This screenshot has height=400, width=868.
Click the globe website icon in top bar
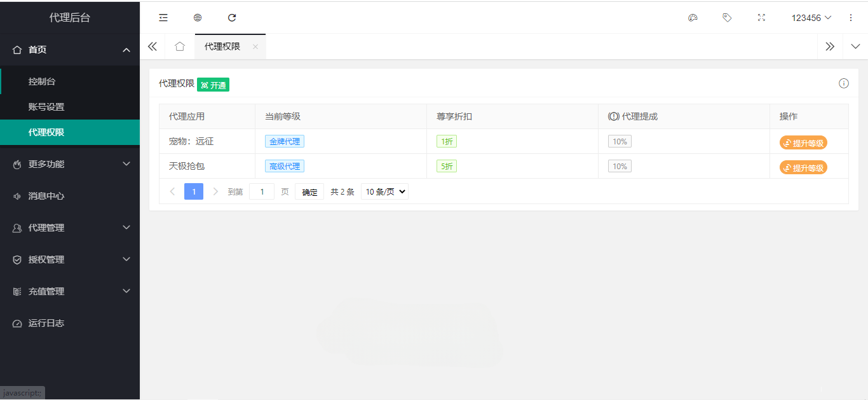point(198,18)
